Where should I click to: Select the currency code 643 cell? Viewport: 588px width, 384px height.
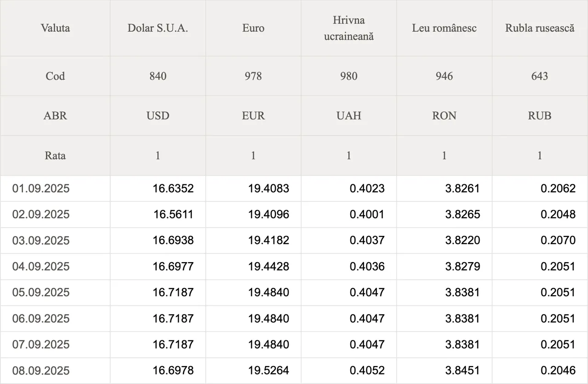coord(540,76)
